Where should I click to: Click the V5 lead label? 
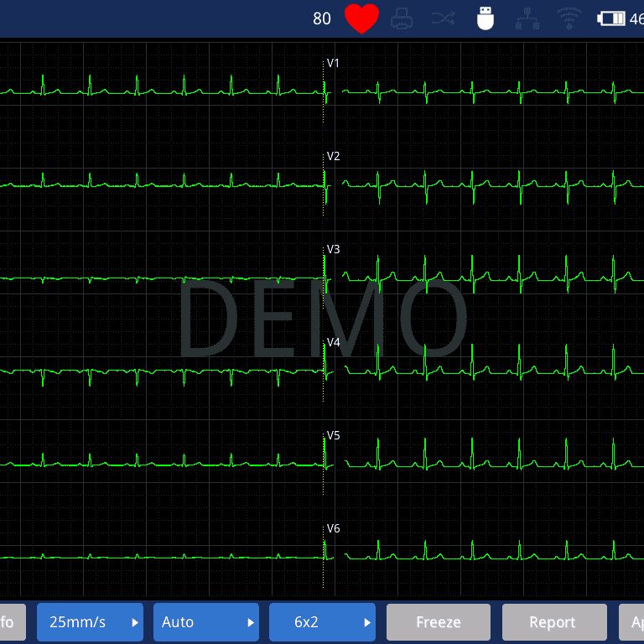(x=333, y=436)
